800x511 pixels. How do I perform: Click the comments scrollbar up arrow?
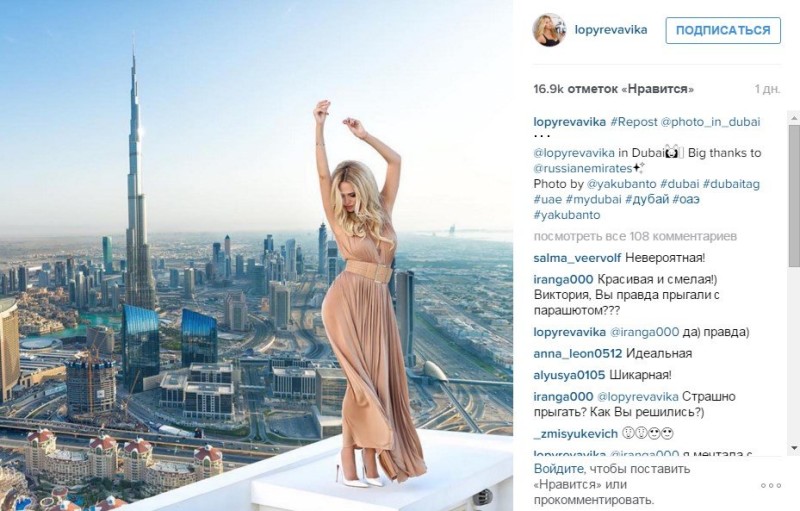[x=794, y=118]
